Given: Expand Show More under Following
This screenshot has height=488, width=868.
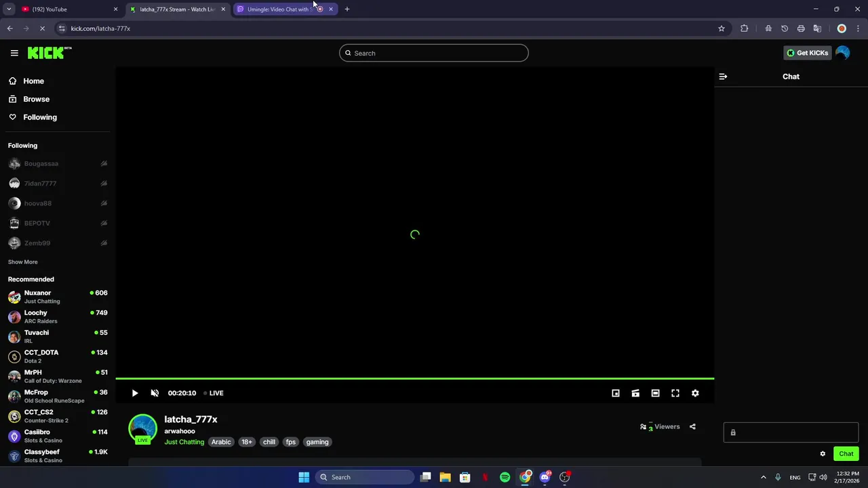Looking at the screenshot, I should [23, 262].
